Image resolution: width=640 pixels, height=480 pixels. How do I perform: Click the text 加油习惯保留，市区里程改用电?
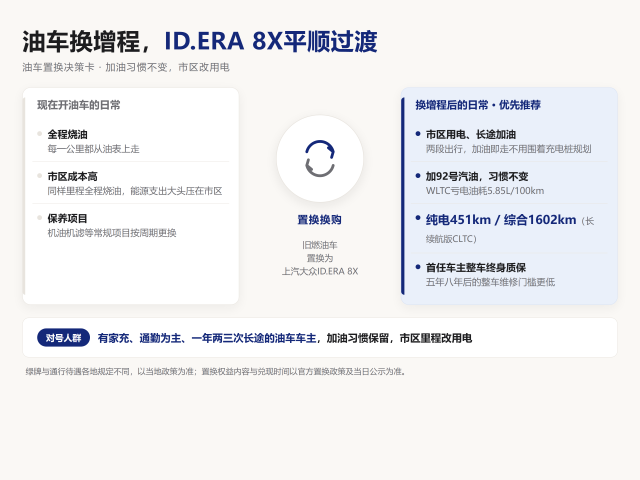pyautogui.click(x=399, y=338)
